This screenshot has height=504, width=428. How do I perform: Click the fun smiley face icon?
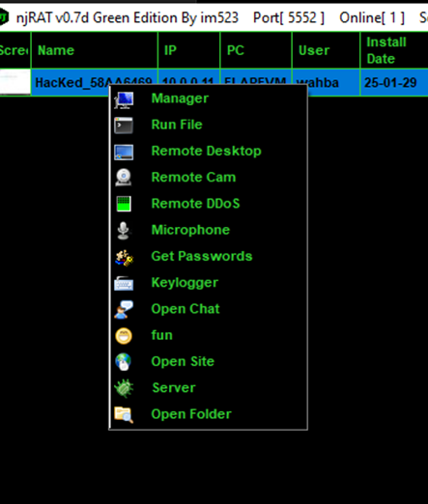124,336
